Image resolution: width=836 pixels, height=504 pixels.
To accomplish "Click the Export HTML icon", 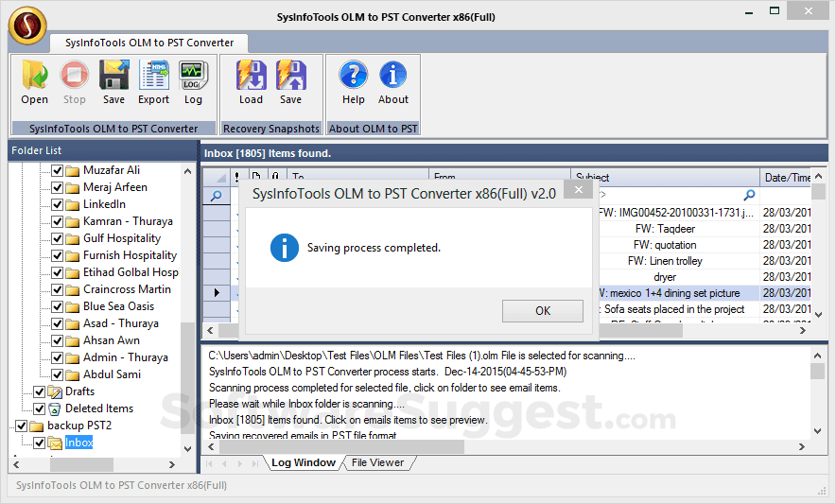I will coord(153,76).
